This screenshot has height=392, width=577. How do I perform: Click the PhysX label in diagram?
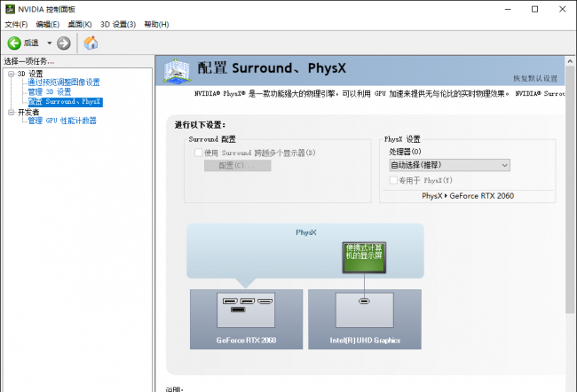(x=305, y=232)
